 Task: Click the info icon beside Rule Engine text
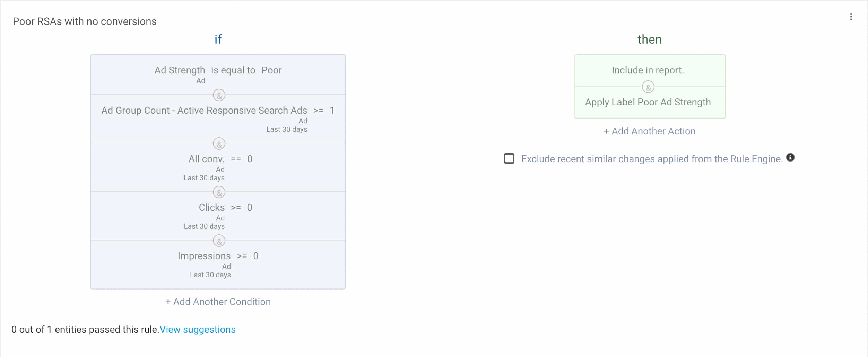click(x=790, y=158)
